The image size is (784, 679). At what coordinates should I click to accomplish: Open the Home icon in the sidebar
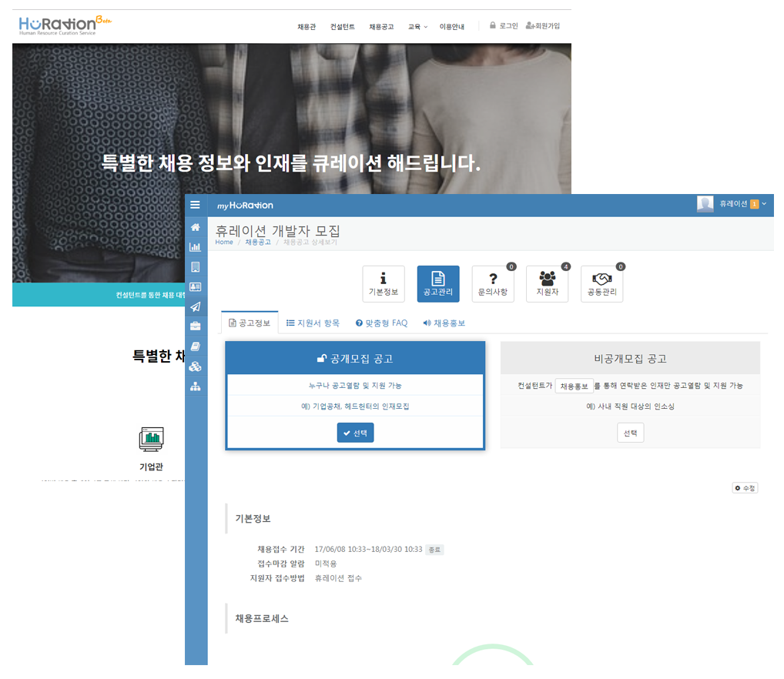click(x=196, y=227)
